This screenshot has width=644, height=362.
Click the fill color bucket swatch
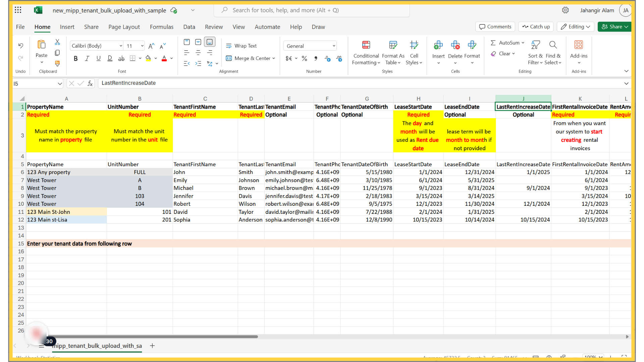[148, 58]
